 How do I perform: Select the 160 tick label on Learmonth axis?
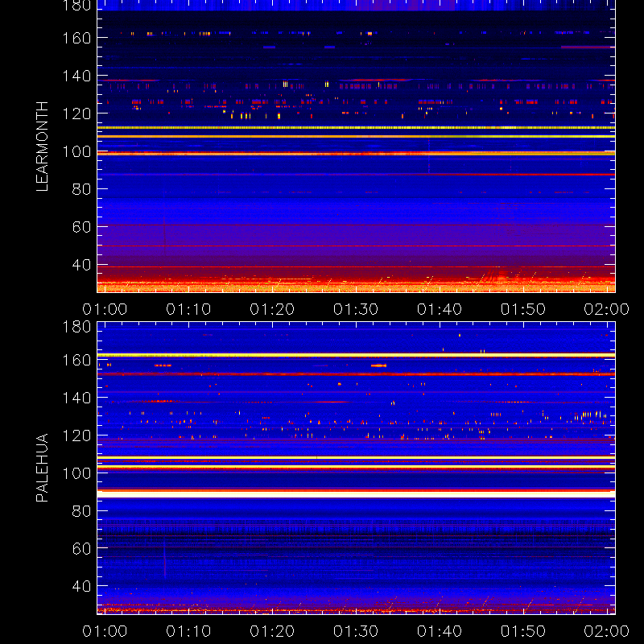click(76, 38)
